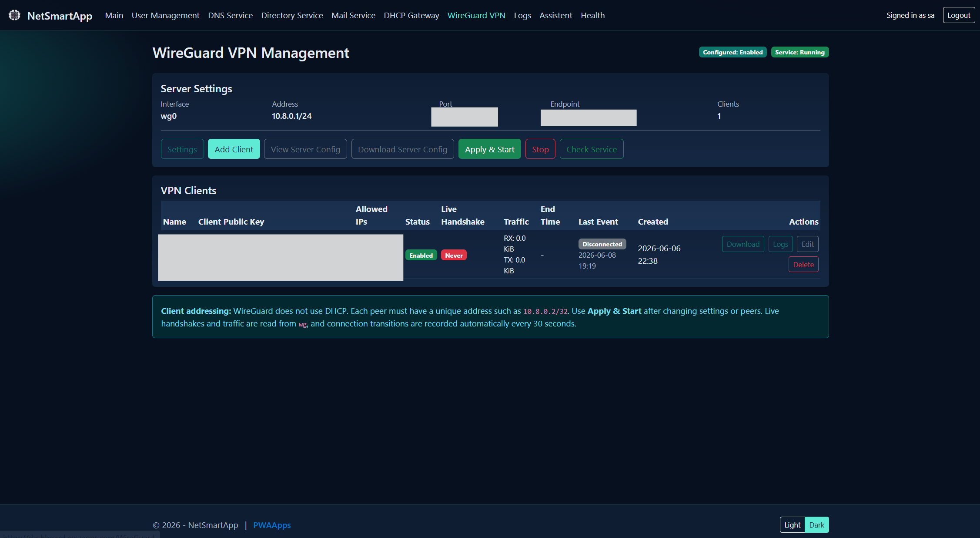Click Download Server Config

(x=402, y=149)
